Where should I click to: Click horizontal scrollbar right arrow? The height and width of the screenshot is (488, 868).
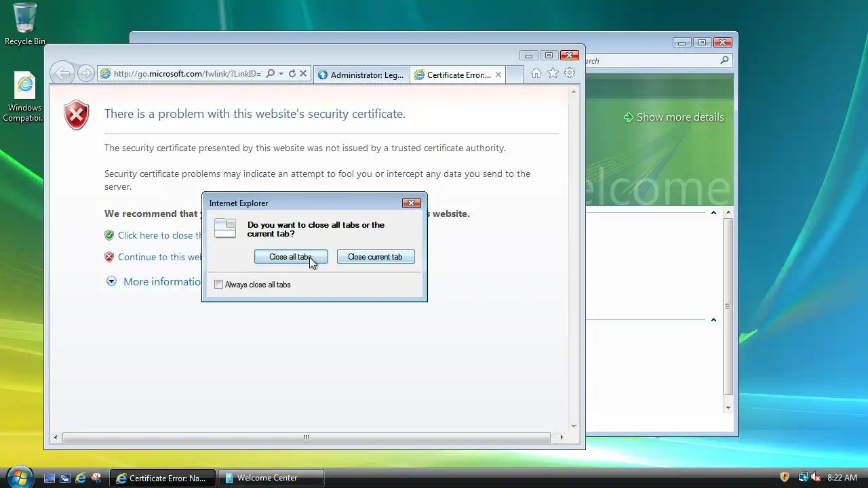(561, 437)
